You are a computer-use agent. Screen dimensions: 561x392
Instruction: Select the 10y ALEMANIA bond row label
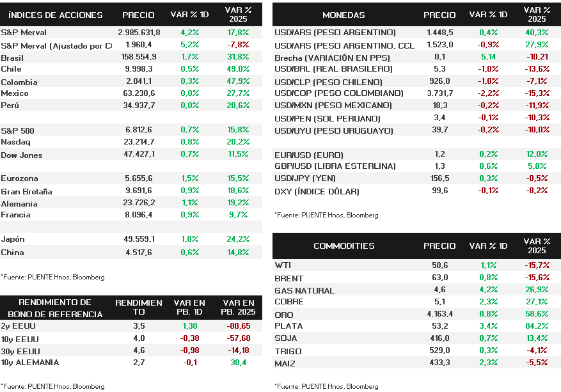click(30, 363)
